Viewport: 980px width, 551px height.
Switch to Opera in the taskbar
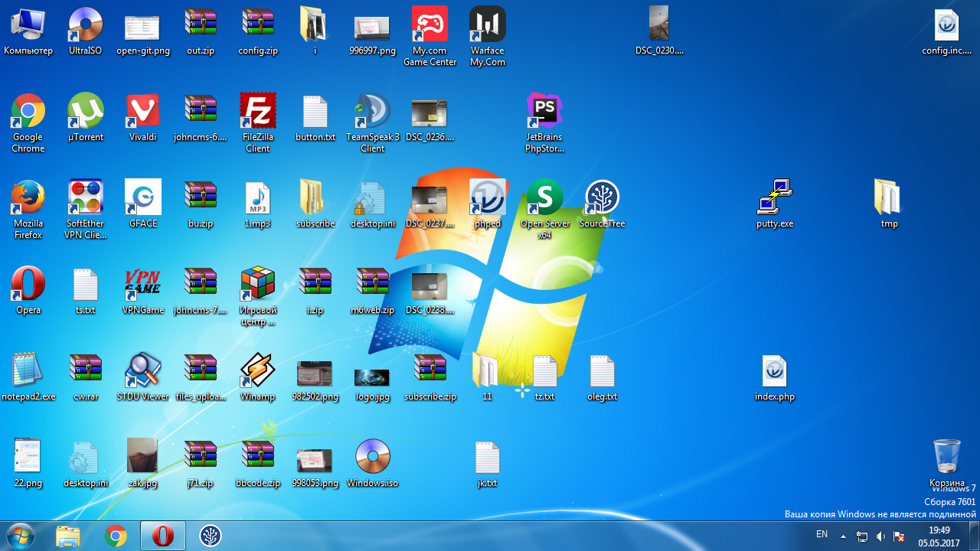click(162, 536)
